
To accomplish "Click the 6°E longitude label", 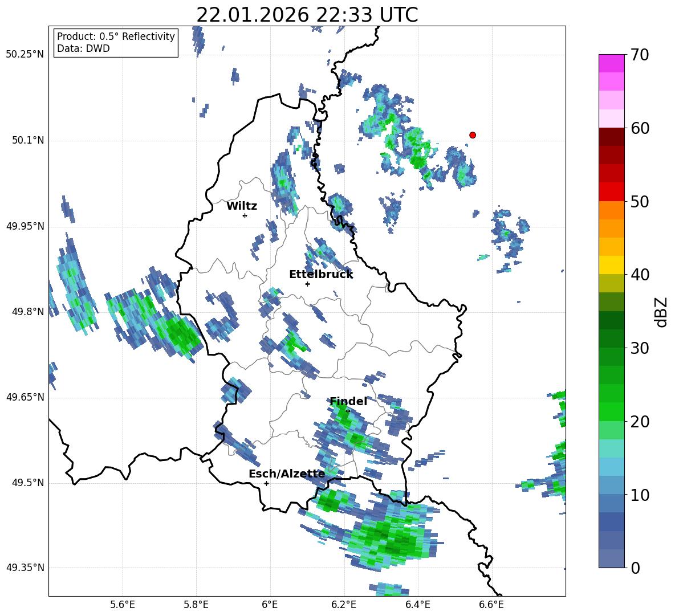I will coord(270,605).
